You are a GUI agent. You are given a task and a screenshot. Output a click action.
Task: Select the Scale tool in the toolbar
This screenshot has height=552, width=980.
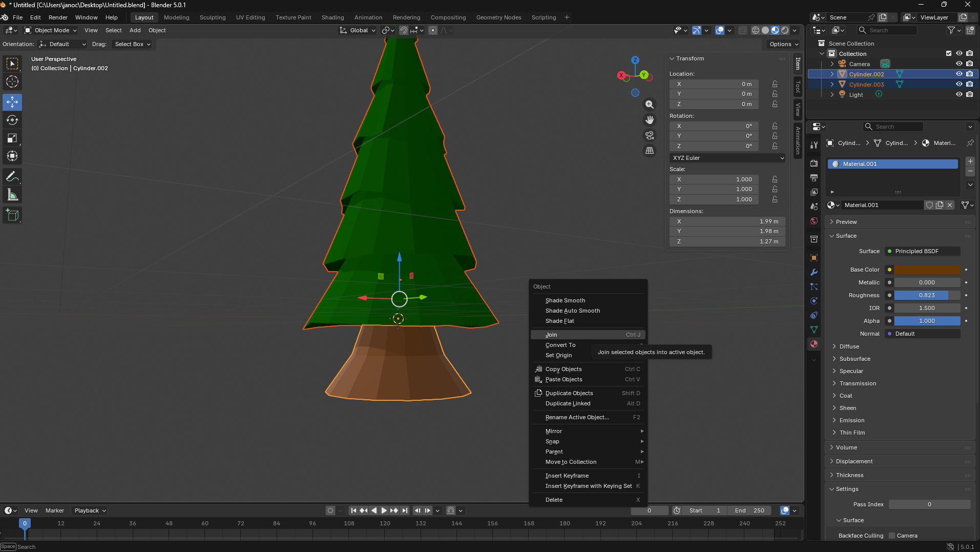(12, 138)
